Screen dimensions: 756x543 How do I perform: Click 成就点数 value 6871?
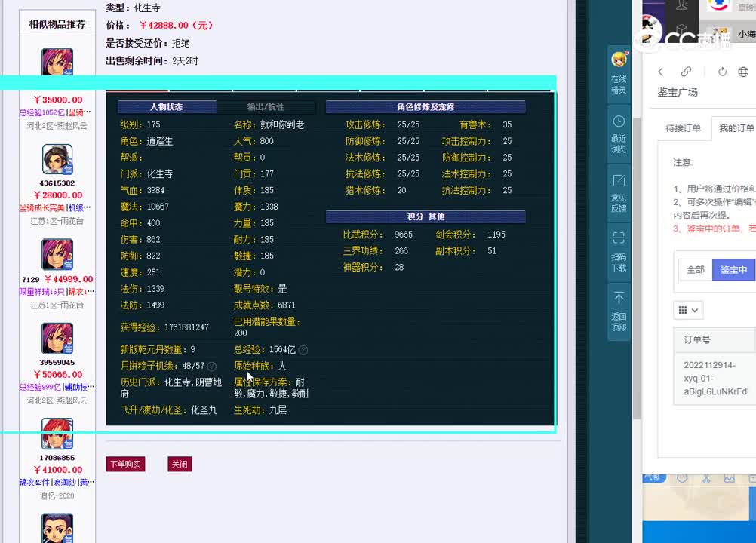coord(287,305)
